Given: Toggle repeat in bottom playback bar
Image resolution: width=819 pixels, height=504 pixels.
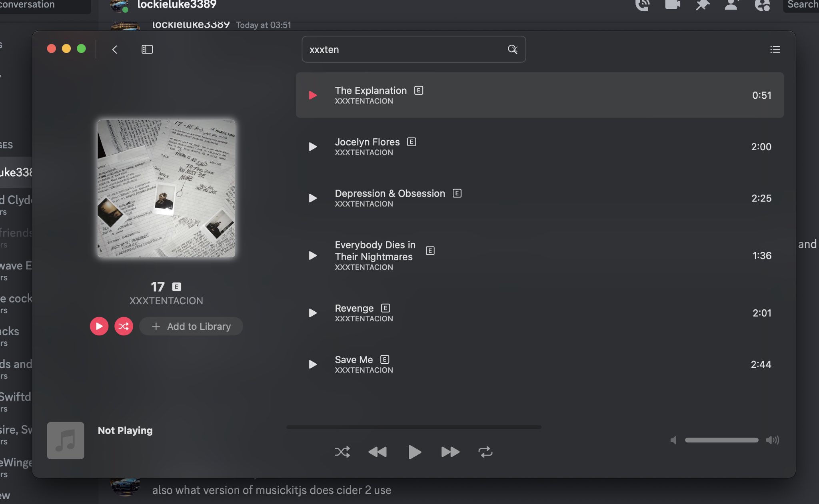Looking at the screenshot, I should click(x=485, y=452).
